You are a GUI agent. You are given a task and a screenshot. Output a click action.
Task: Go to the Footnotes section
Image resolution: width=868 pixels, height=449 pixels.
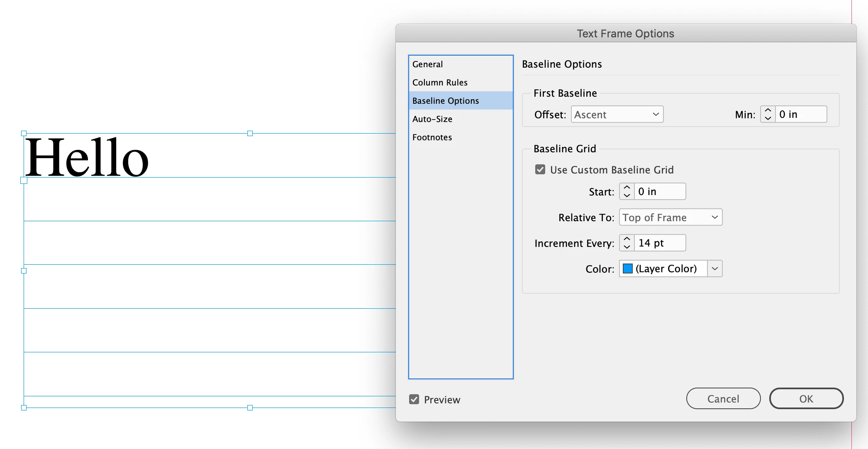432,137
